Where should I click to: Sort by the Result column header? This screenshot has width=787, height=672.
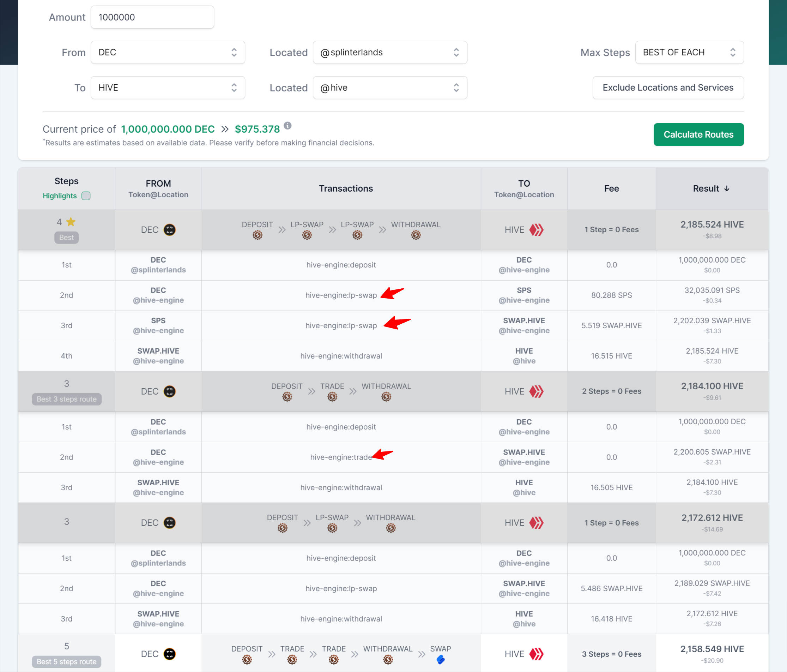pyautogui.click(x=712, y=188)
